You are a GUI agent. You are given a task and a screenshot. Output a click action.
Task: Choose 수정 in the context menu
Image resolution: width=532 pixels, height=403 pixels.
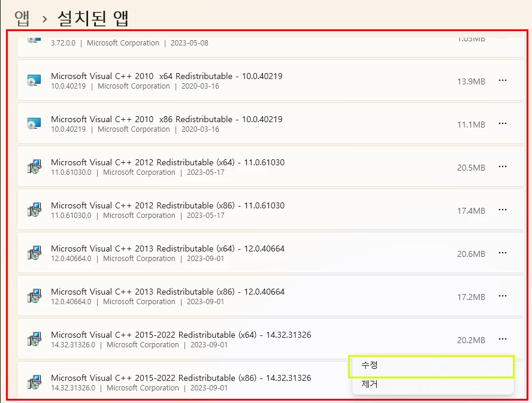point(431,366)
